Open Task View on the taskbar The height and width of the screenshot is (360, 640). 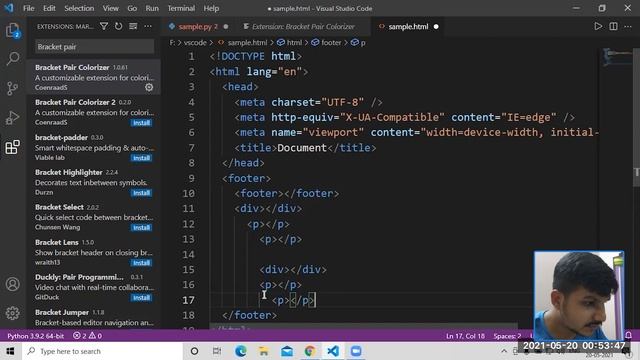click(x=217, y=351)
